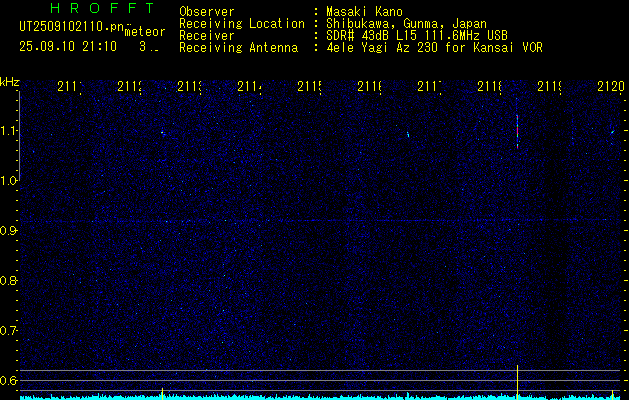Click the 2120 time marker
This screenshot has height=400, width=629.
point(611,87)
